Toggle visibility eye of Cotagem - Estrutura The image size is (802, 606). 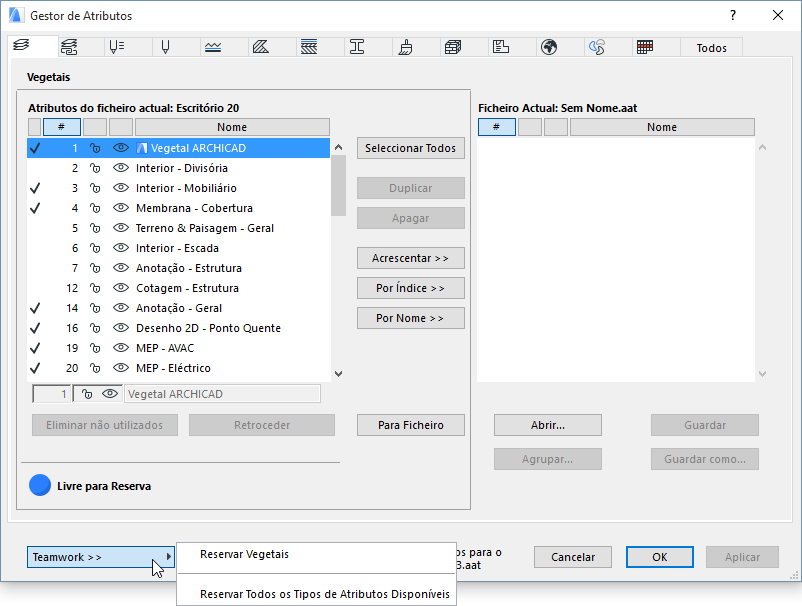pyautogui.click(x=121, y=287)
